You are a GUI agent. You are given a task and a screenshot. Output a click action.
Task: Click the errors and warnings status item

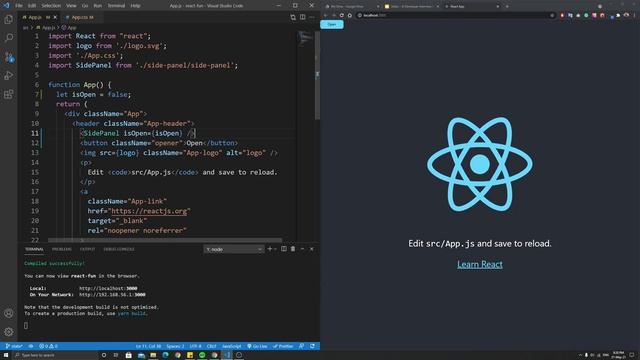click(x=48, y=346)
